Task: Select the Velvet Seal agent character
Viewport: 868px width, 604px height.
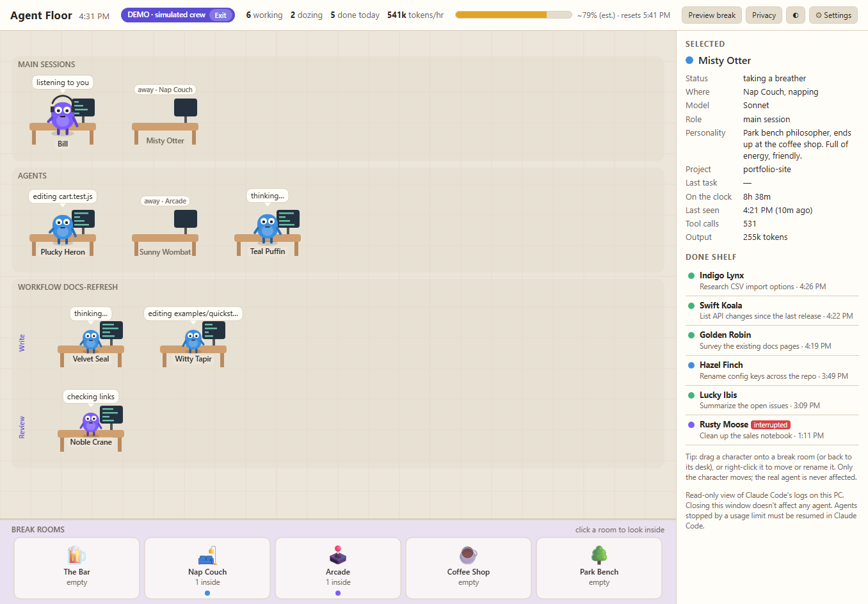Action: tap(91, 340)
